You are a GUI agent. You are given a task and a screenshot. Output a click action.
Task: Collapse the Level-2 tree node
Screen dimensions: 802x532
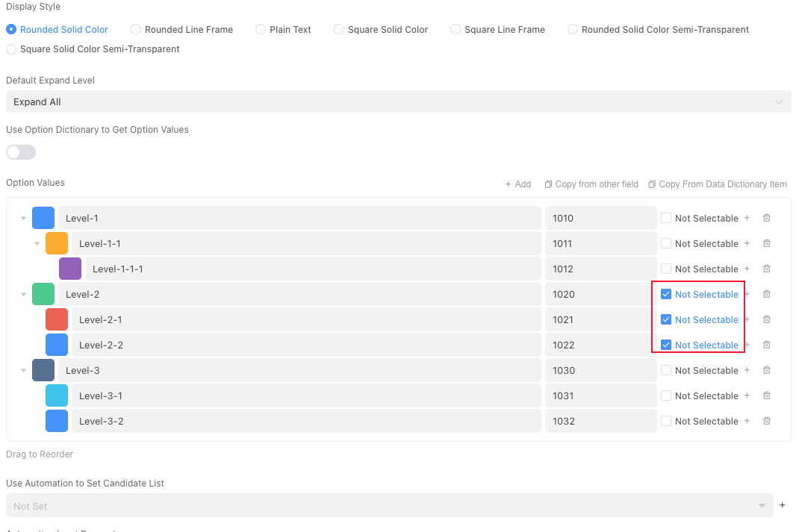[24, 294]
